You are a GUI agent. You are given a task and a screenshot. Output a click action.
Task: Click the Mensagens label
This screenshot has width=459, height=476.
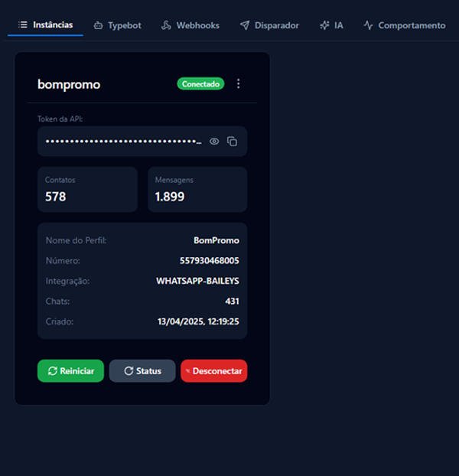tap(174, 181)
